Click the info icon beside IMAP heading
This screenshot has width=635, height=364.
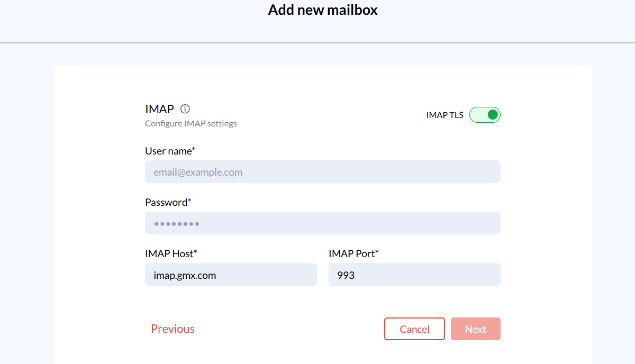(x=185, y=109)
